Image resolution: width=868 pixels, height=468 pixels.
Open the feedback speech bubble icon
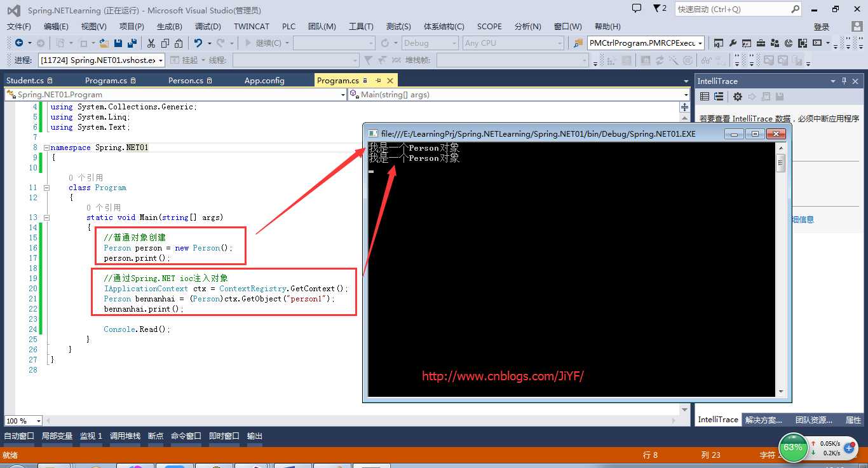tap(637, 8)
